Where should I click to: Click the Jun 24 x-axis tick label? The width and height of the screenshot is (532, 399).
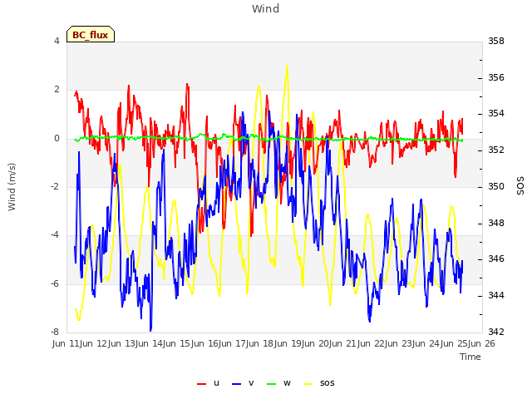click(x=428, y=343)
